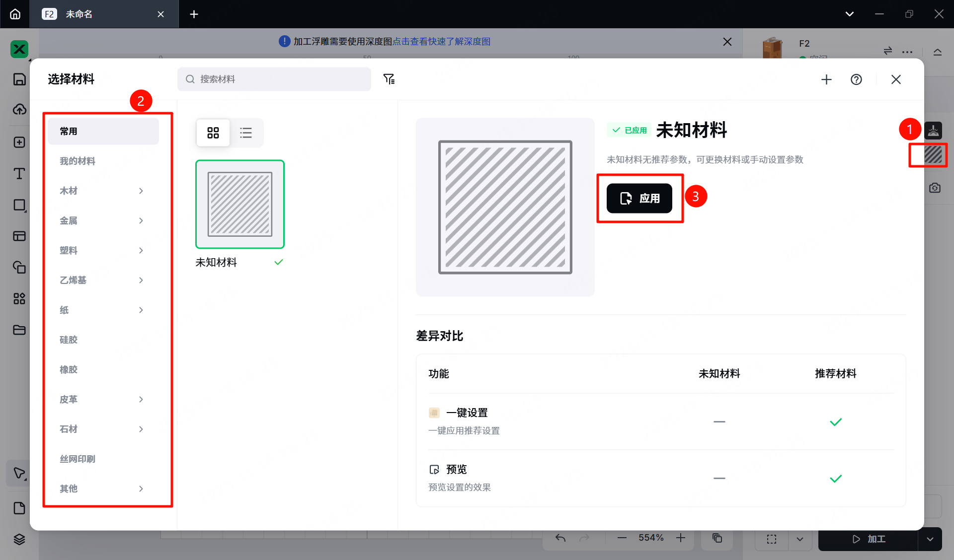The height and width of the screenshot is (560, 954).
Task: Switch to grid view of materials
Action: 213,133
